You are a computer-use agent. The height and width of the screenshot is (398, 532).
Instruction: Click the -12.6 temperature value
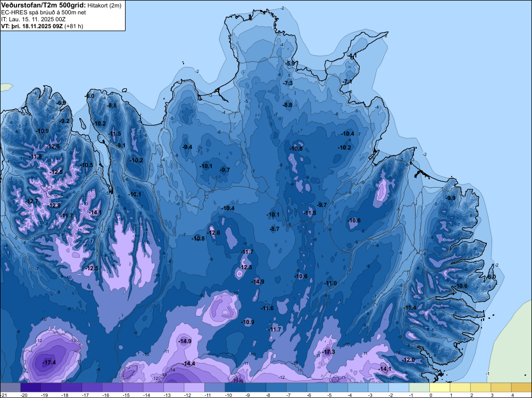point(214,233)
